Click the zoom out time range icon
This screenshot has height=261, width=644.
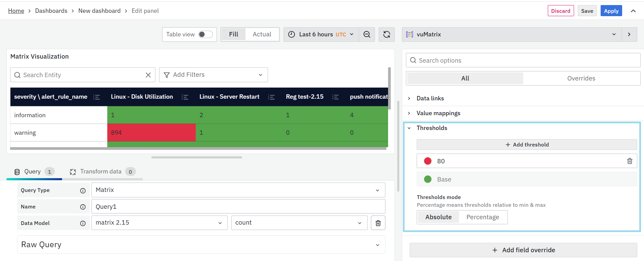pos(367,34)
